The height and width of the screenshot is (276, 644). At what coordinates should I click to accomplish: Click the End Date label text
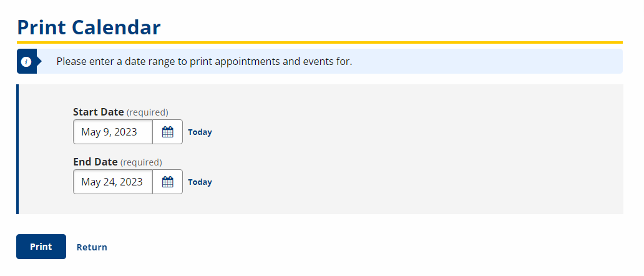coord(95,162)
